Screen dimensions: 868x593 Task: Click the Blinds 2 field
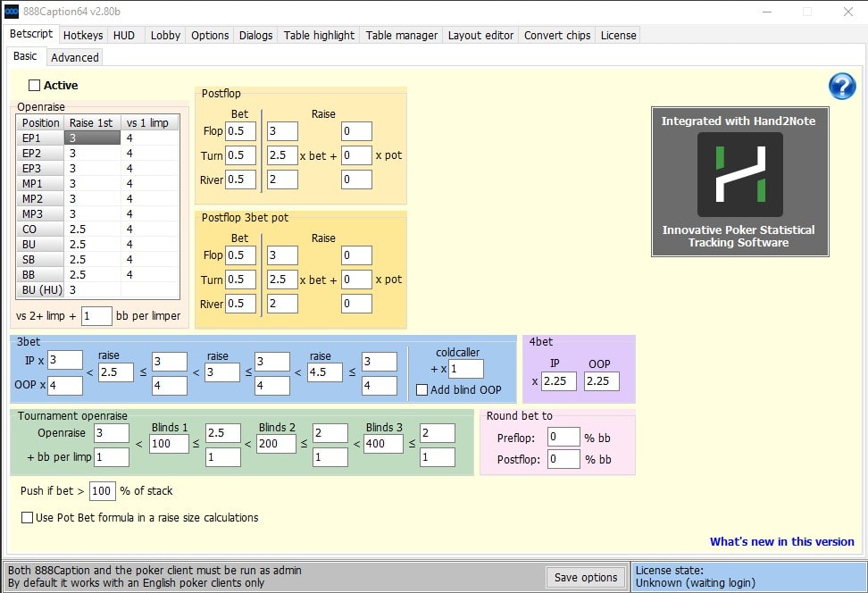coord(276,444)
